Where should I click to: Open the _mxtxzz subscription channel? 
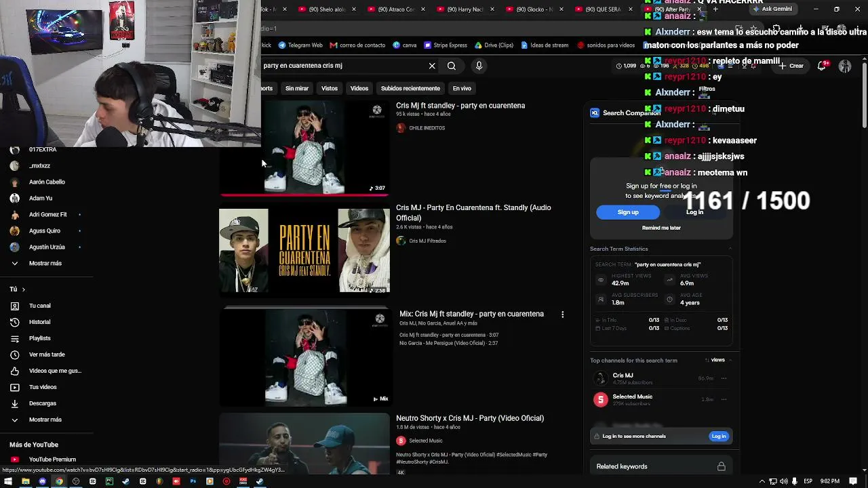click(39, 165)
